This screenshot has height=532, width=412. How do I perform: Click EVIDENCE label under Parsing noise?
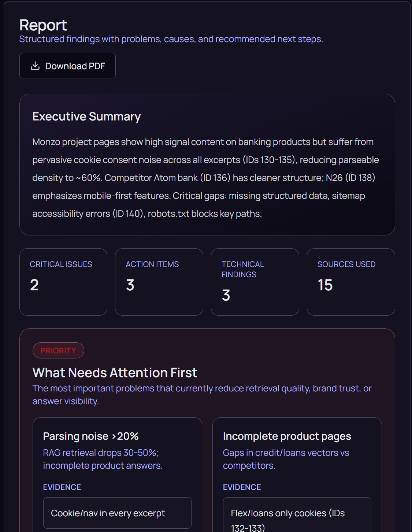click(x=62, y=487)
